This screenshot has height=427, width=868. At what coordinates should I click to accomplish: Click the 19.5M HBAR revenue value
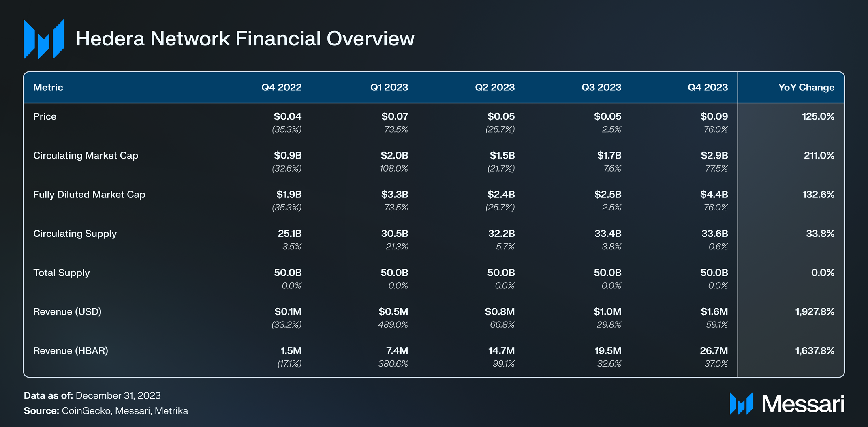click(608, 351)
